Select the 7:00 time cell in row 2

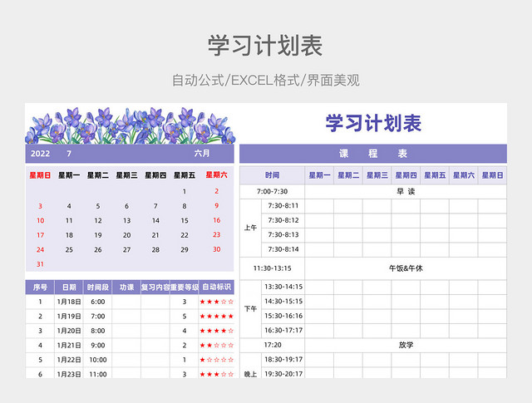point(98,317)
